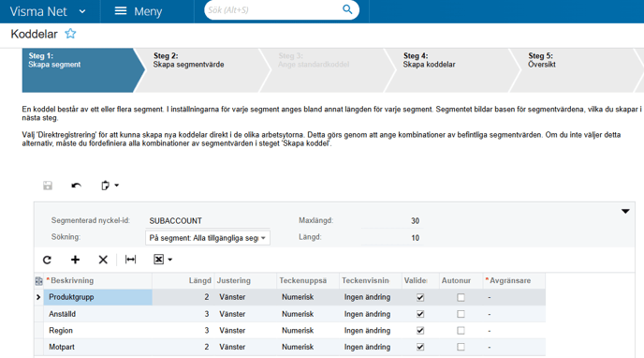
Task: Click the grid column configurator icon
Action: 39,281
